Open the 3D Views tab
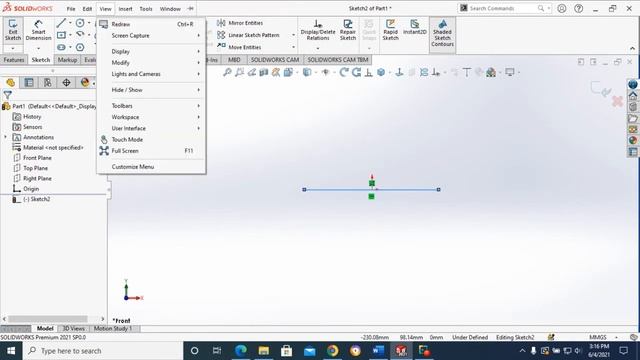The width and height of the screenshot is (640, 360). pos(73,329)
